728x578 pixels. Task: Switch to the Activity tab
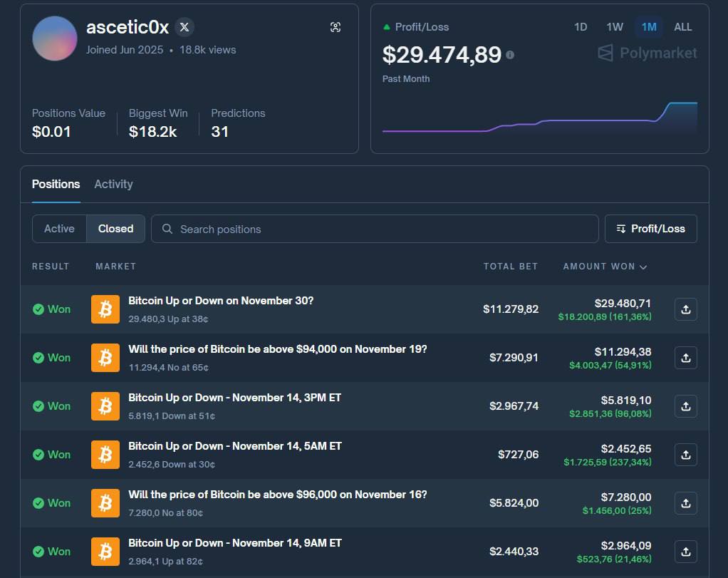[x=113, y=184]
